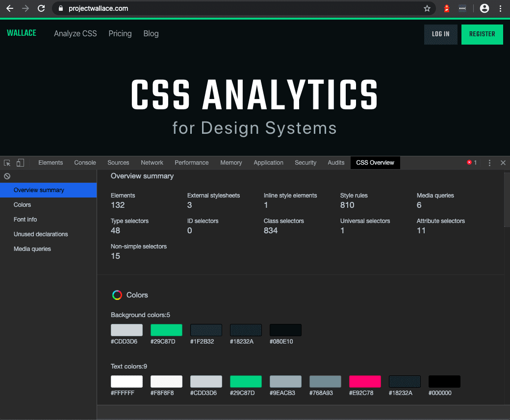Click the green #29C87D background color swatch
This screenshot has height=420, width=510.
(x=166, y=330)
